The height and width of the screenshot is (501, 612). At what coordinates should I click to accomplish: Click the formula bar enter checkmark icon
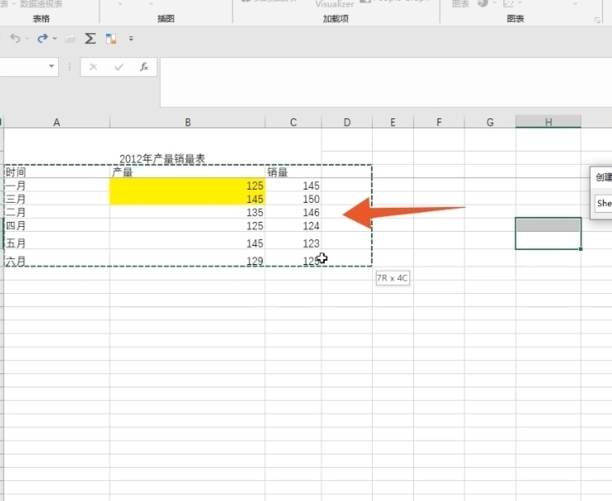(119, 67)
